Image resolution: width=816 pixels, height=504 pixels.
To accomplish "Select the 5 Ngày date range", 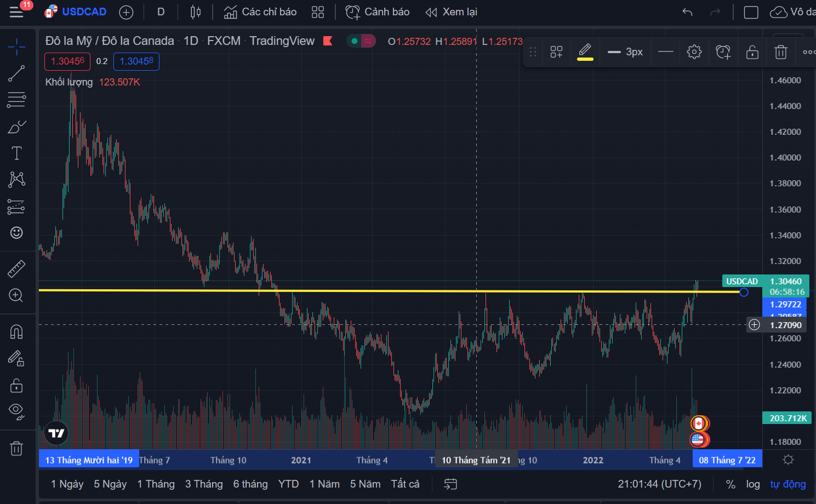I will click(x=110, y=484).
